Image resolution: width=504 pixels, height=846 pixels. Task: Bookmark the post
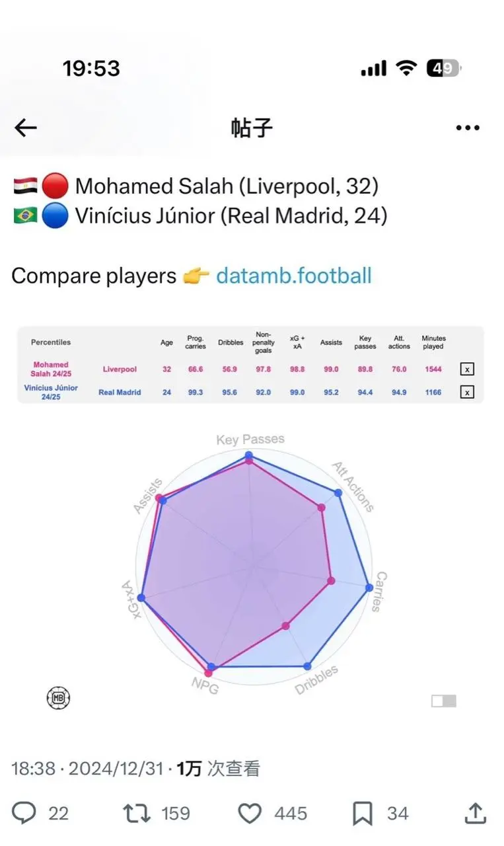363,813
